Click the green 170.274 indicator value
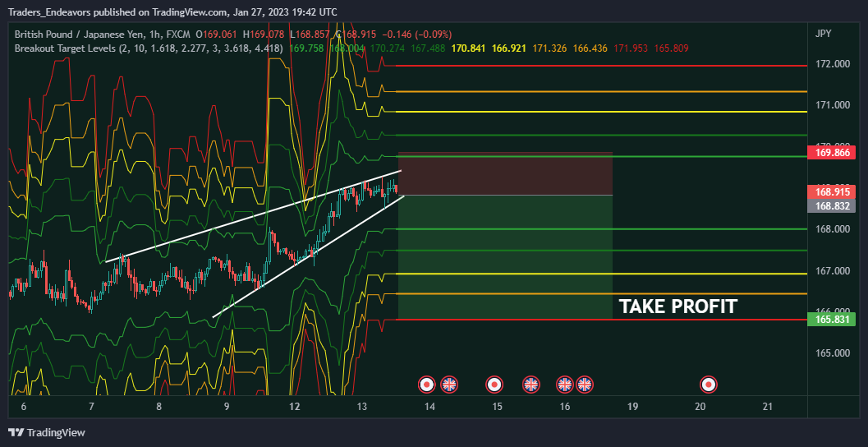 click(x=388, y=48)
